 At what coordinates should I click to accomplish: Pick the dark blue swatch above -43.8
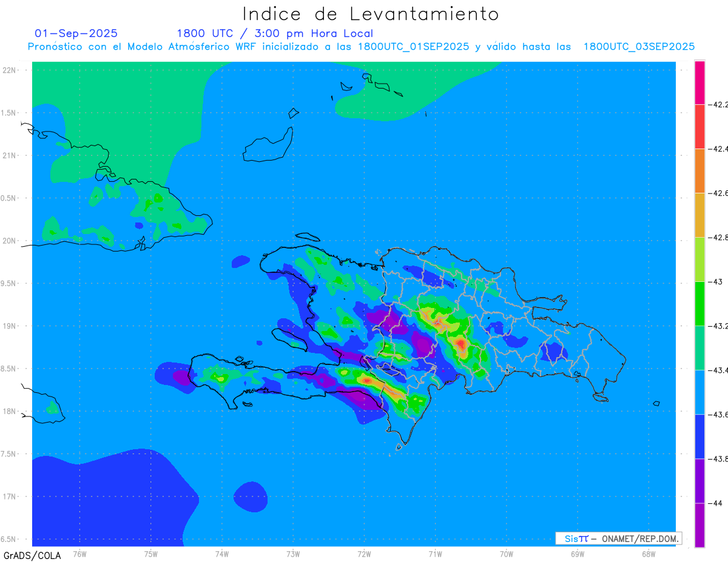699,436
